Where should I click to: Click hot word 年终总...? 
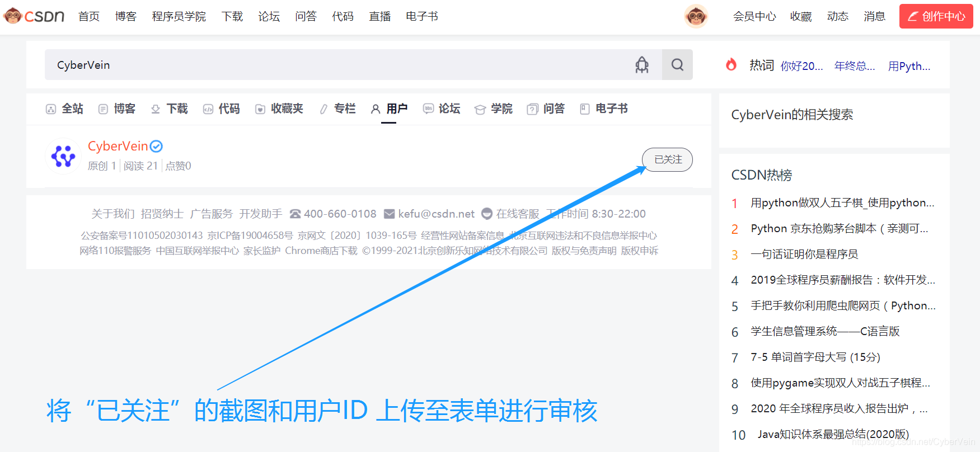tap(855, 66)
